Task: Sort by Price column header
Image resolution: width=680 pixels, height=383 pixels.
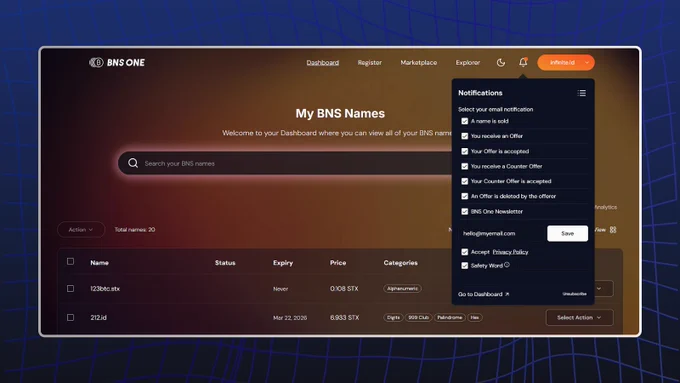Action: [x=338, y=263]
